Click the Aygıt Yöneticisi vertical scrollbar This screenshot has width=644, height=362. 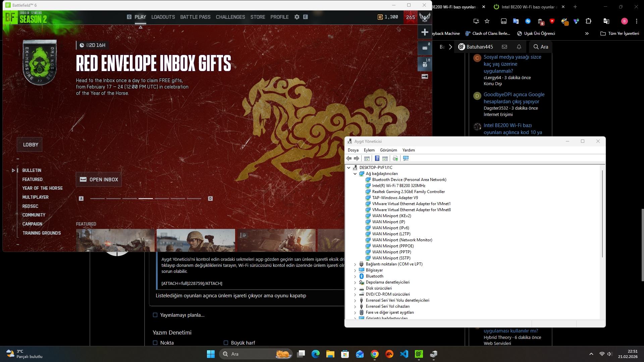click(602, 214)
